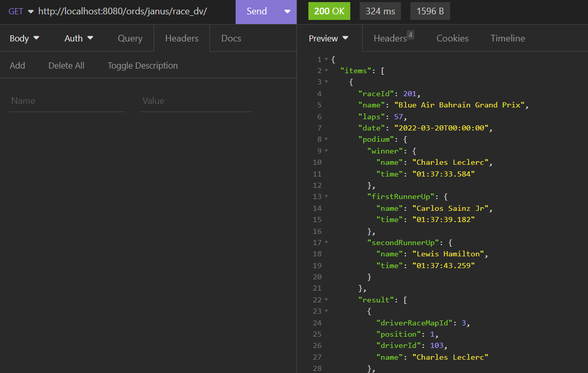Open the GET method dropdown
This screenshot has width=588, height=373.
click(x=21, y=11)
